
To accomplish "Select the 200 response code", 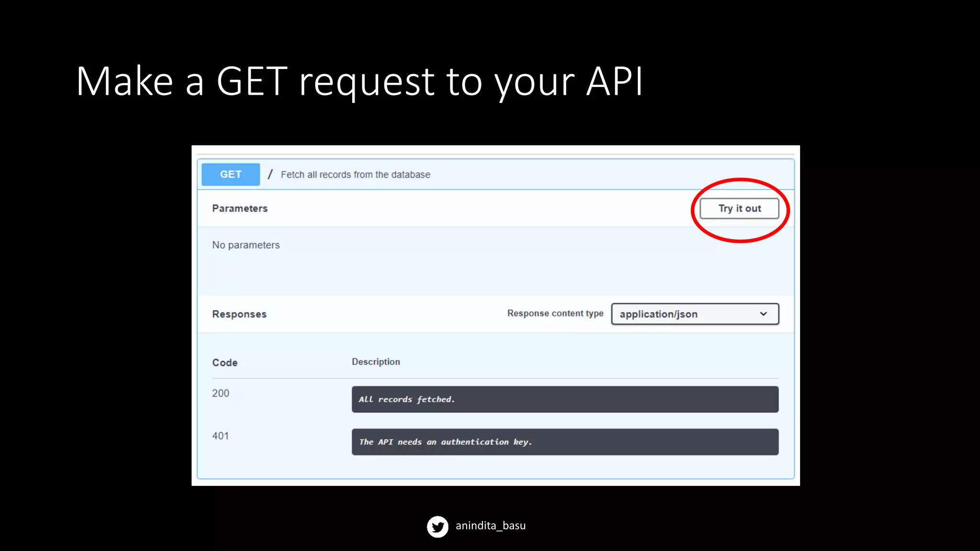I will click(221, 393).
